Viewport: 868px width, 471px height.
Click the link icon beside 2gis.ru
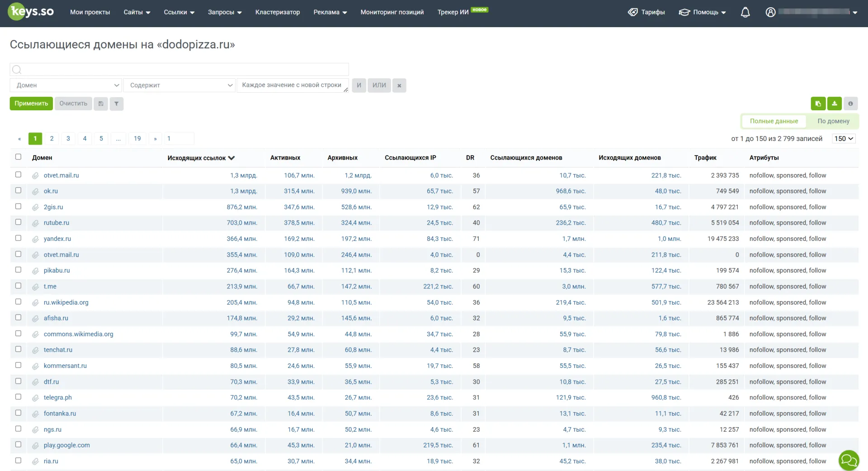(35, 207)
